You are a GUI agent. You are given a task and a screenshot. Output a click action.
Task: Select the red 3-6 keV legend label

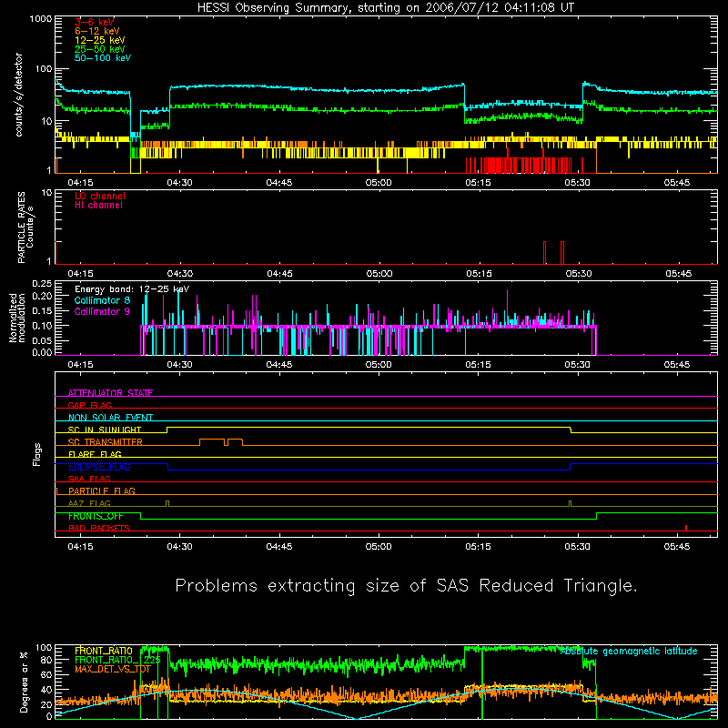coord(95,22)
